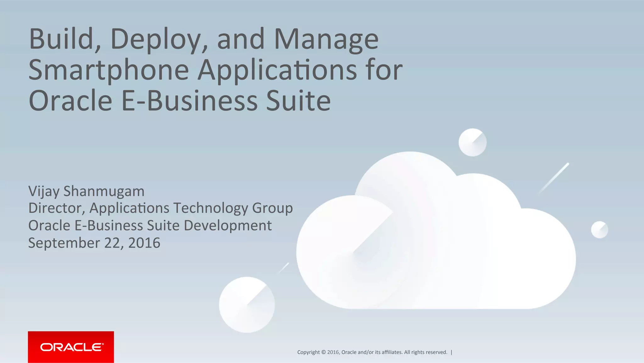Click the text Oracle E-Business Suite Development
This screenshot has height=363, width=644.
click(x=150, y=225)
